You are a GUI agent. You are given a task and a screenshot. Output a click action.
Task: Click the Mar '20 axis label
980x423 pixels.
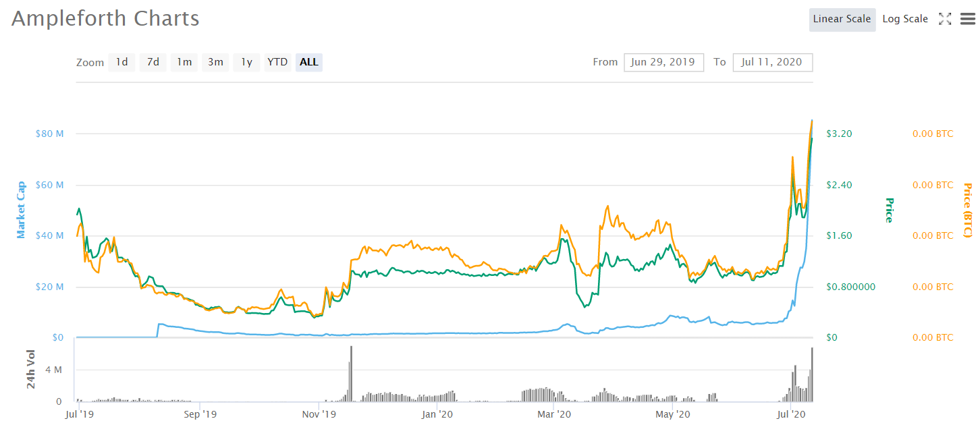point(555,414)
